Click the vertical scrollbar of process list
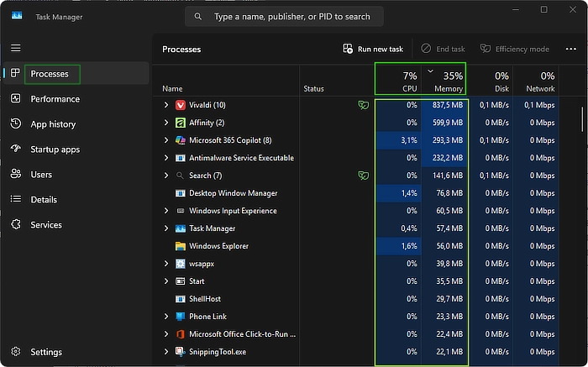The width and height of the screenshot is (588, 367). (x=582, y=119)
